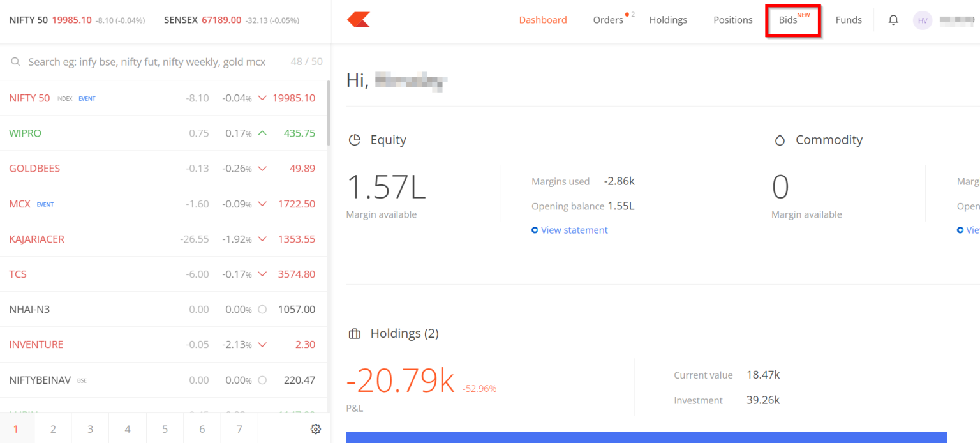This screenshot has width=980, height=443.
Task: Click the briefcase icon beside Holdings (2)
Action: [355, 333]
